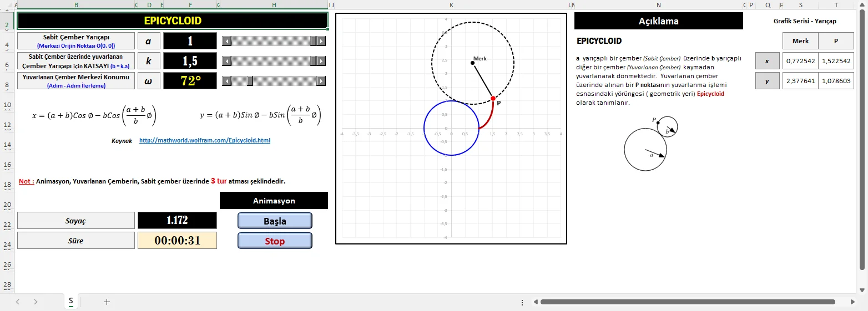This screenshot has height=311, width=868.
Task: Open the mathworld Epicycloid hyperlink
Action: 205,140
